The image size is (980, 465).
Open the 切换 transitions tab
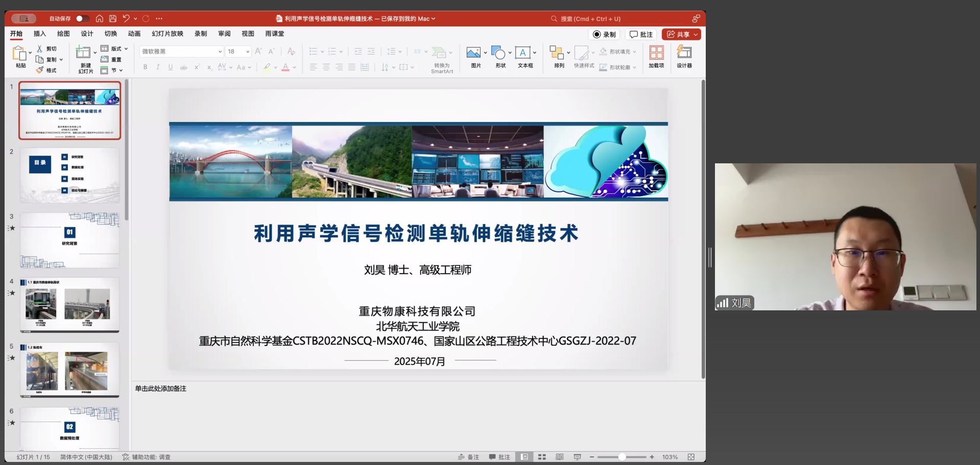(x=111, y=34)
